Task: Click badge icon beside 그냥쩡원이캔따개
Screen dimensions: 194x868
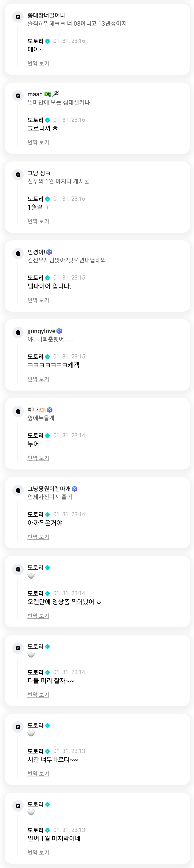Action: (75, 489)
